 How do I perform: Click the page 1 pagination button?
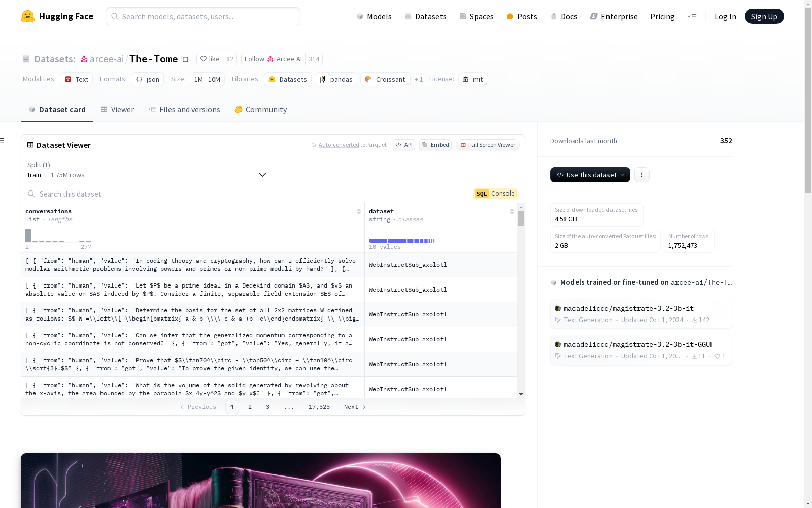(232, 407)
